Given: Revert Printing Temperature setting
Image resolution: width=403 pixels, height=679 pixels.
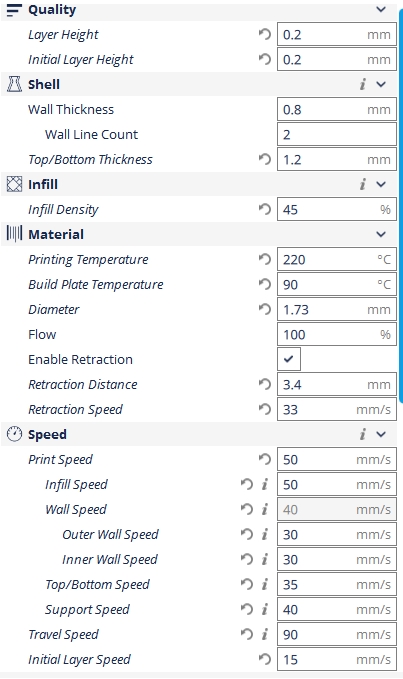Looking at the screenshot, I should [x=264, y=259].
